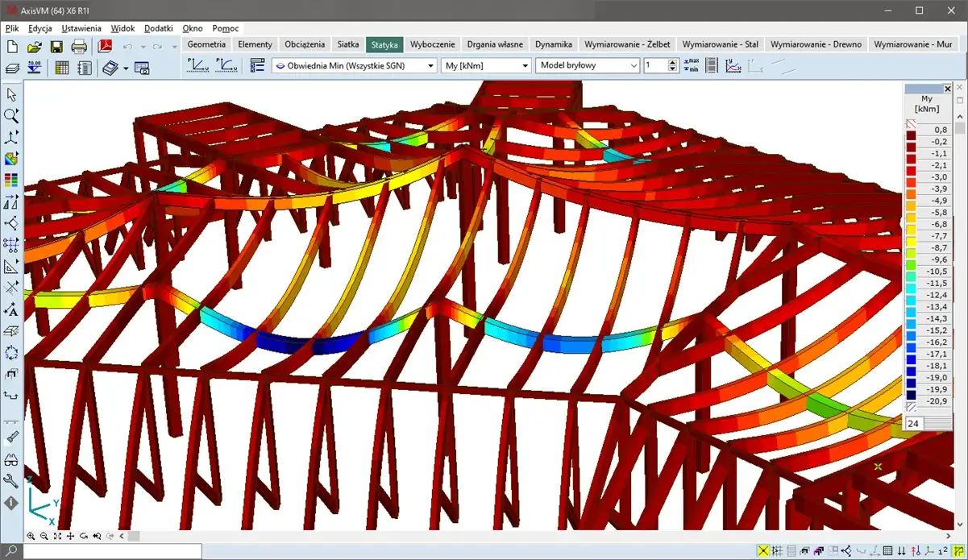Image resolution: width=968 pixels, height=560 pixels.
Task: Click the min/max values search icon
Action: [692, 66]
